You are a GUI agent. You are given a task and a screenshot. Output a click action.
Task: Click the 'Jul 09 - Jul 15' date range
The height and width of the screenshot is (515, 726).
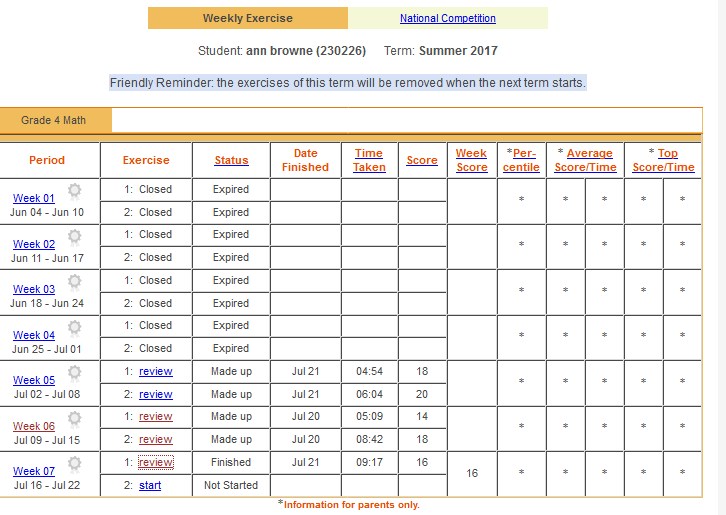pos(47,440)
